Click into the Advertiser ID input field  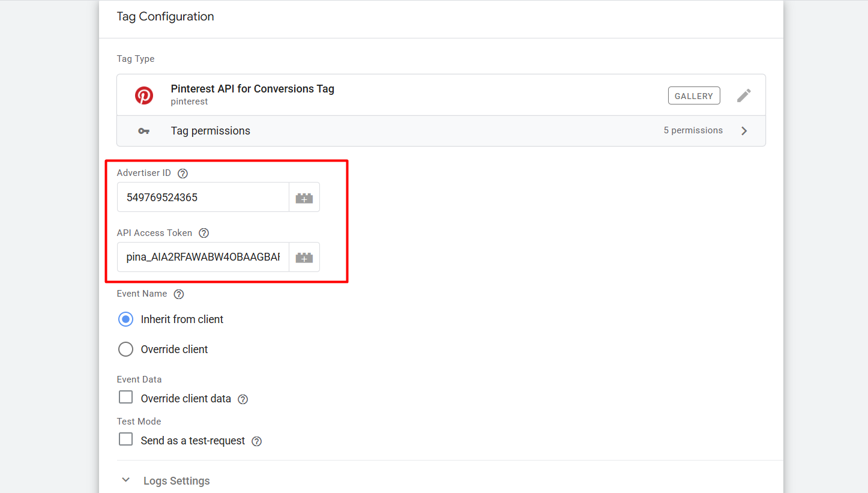203,198
